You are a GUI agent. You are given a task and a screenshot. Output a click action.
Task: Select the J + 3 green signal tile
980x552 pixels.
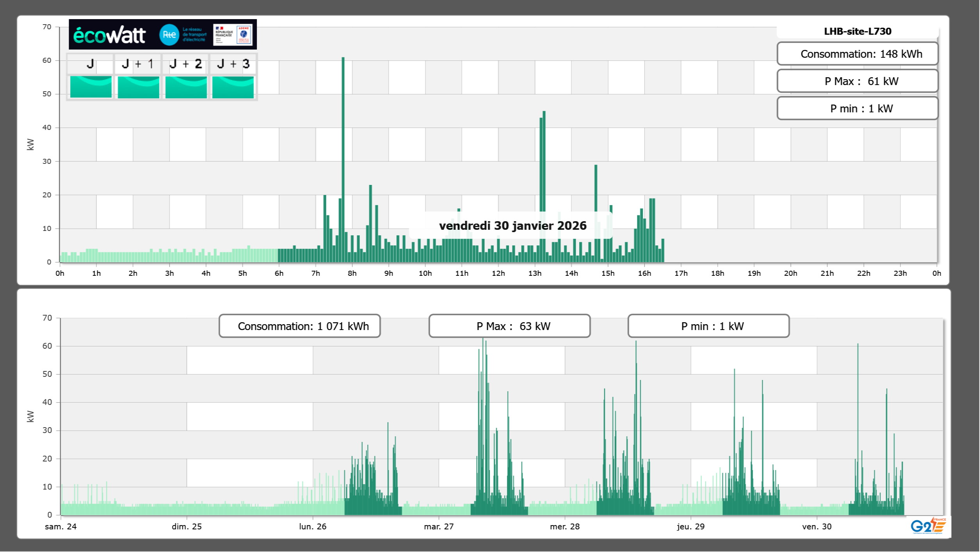click(233, 87)
